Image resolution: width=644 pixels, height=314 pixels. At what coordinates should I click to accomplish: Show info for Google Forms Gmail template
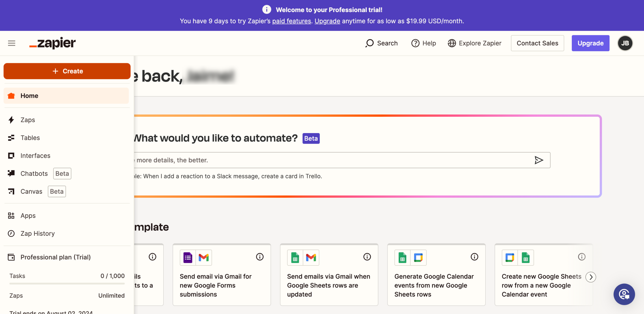coord(260,257)
